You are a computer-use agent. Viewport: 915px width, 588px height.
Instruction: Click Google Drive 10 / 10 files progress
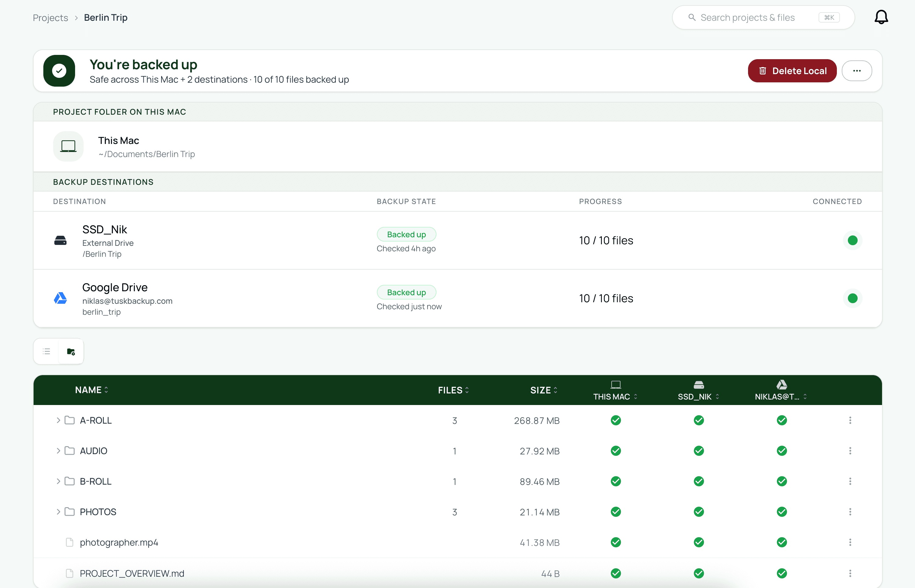coord(606,298)
